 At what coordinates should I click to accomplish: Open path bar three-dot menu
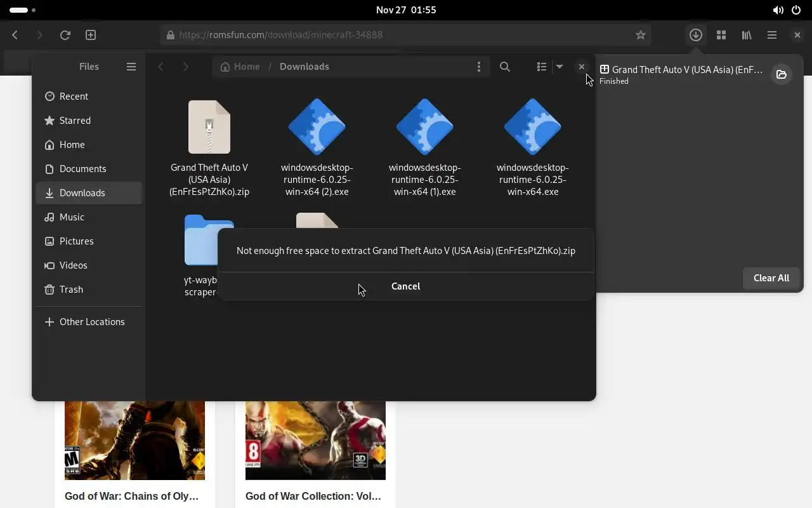(479, 67)
